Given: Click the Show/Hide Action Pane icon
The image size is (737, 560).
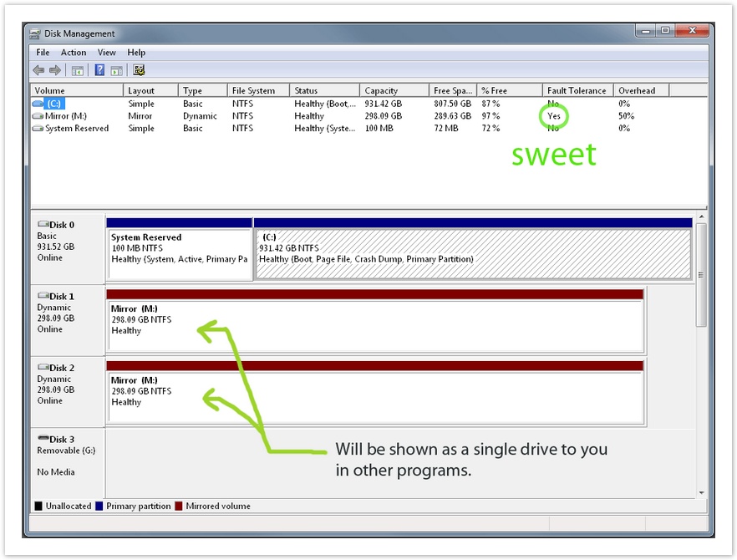Looking at the screenshot, I should pos(116,70).
